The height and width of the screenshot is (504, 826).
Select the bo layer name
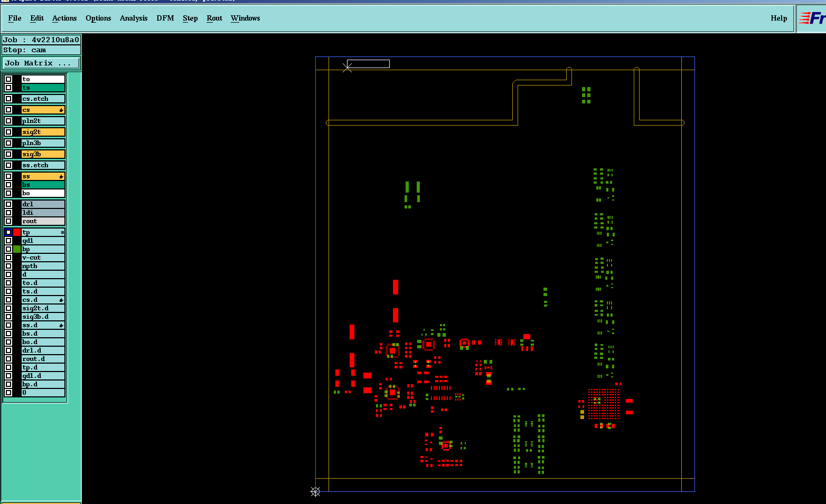(x=43, y=193)
